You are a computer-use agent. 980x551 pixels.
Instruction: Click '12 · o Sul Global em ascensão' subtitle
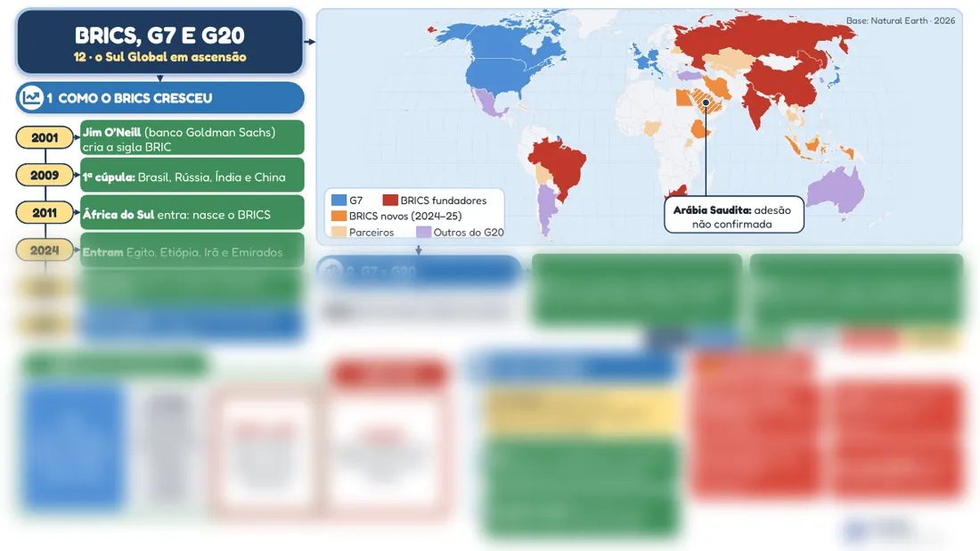point(160,57)
